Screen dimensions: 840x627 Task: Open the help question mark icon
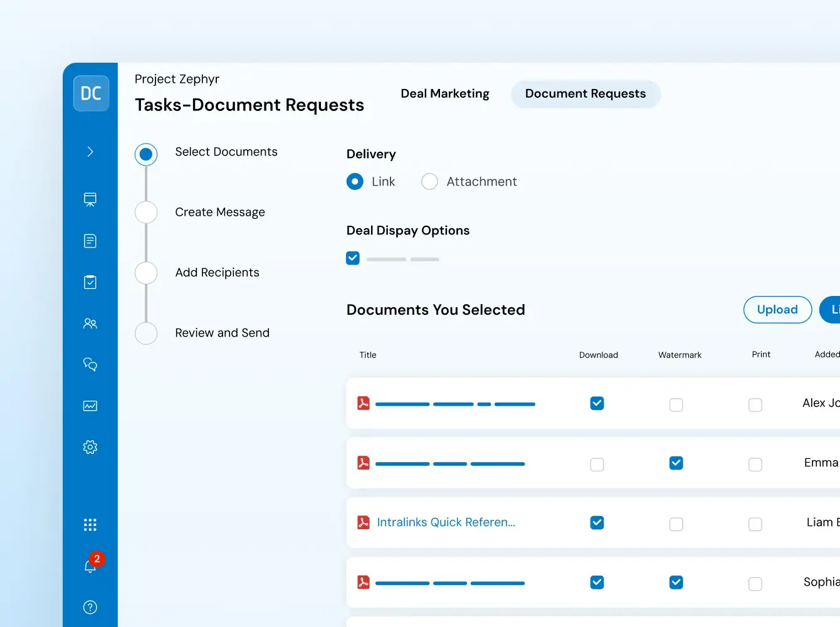(90, 607)
